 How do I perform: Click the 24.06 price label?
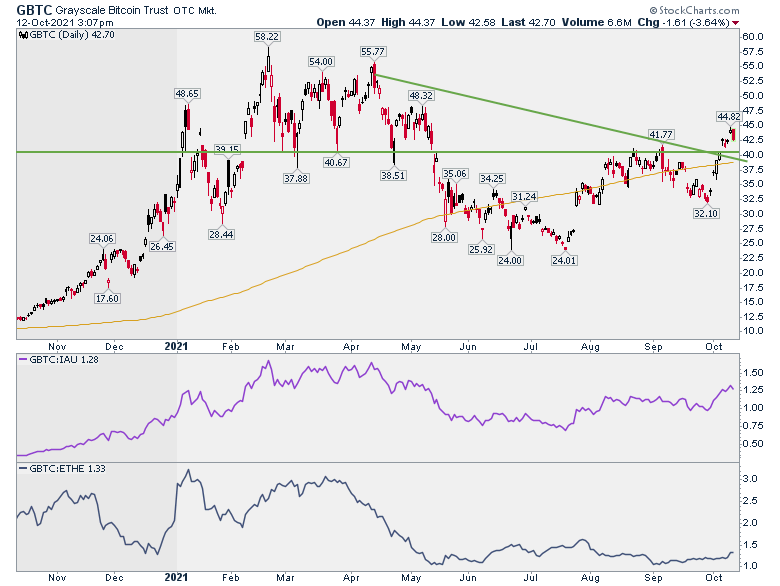(x=102, y=239)
